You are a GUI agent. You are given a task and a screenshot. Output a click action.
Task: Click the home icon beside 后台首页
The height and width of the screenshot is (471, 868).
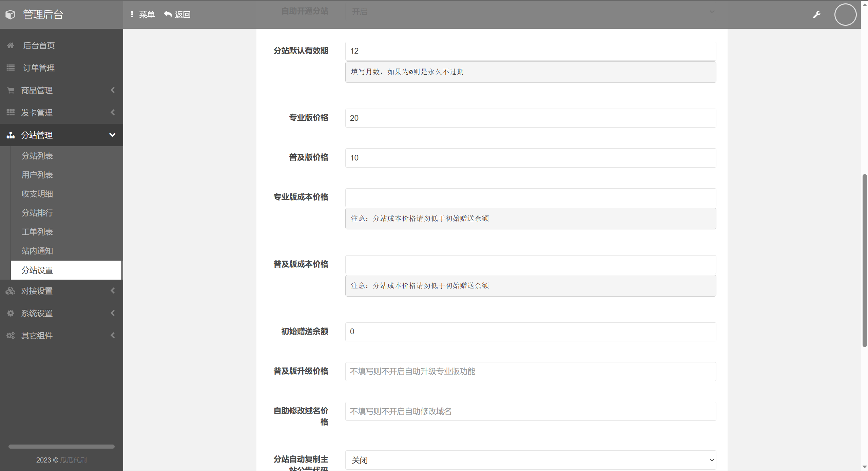[11, 45]
